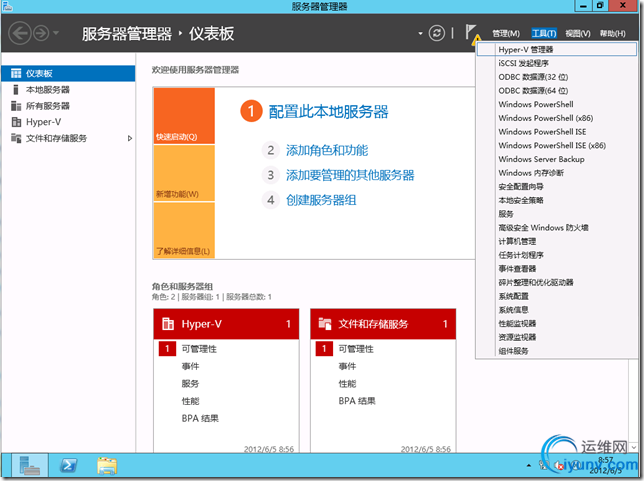Click 文件和存储服务 role tile header
The height and width of the screenshot is (481, 644).
pos(383,324)
